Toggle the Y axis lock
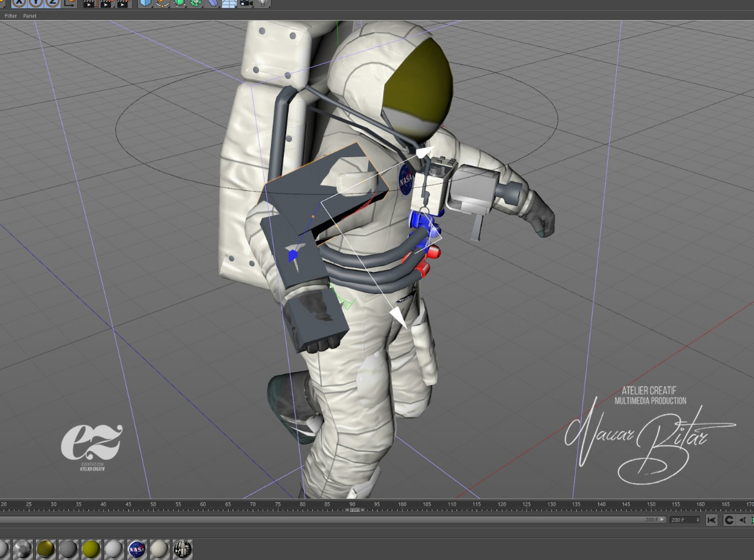754x560 pixels. pyautogui.click(x=36, y=2)
